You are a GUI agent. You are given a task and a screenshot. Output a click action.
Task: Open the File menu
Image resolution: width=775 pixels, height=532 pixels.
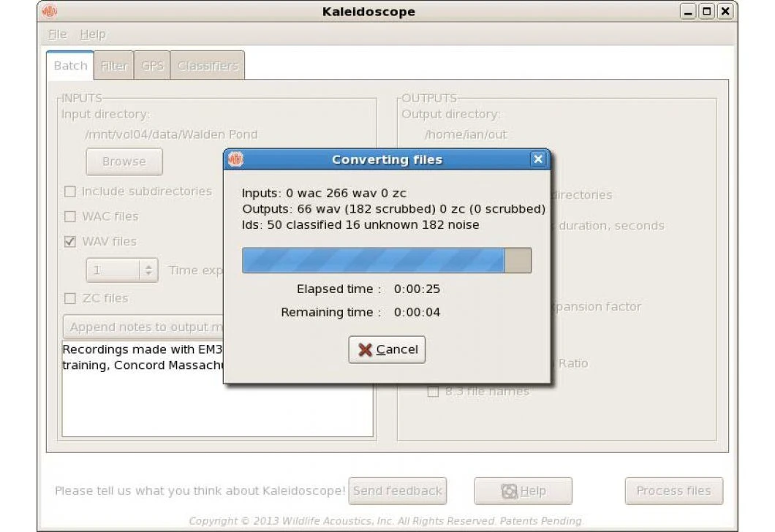click(56, 34)
